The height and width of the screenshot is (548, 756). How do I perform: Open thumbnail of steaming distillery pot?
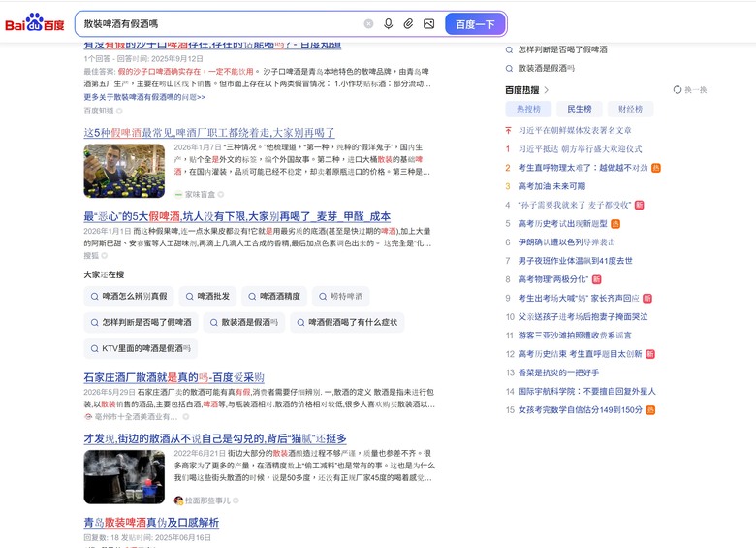124,477
